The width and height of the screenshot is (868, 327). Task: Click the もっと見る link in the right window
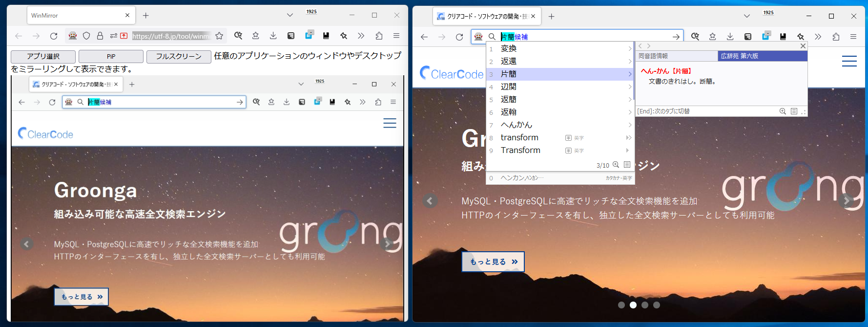coord(493,262)
